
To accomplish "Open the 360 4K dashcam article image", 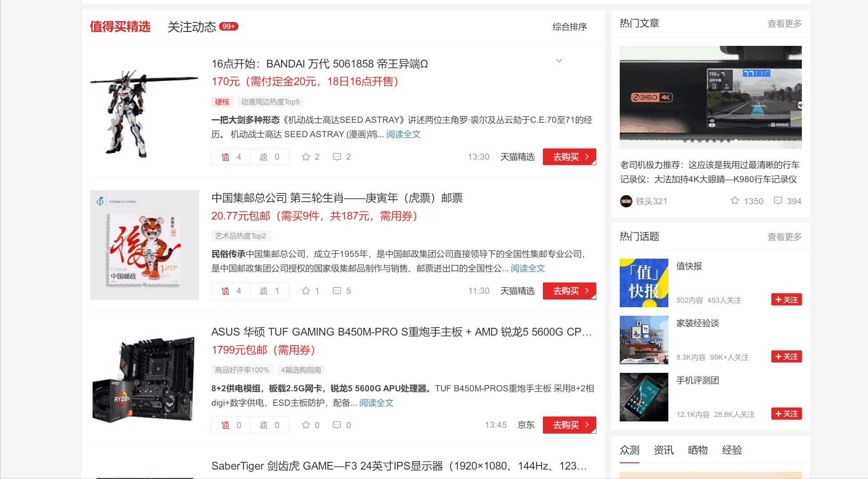I will [x=711, y=97].
